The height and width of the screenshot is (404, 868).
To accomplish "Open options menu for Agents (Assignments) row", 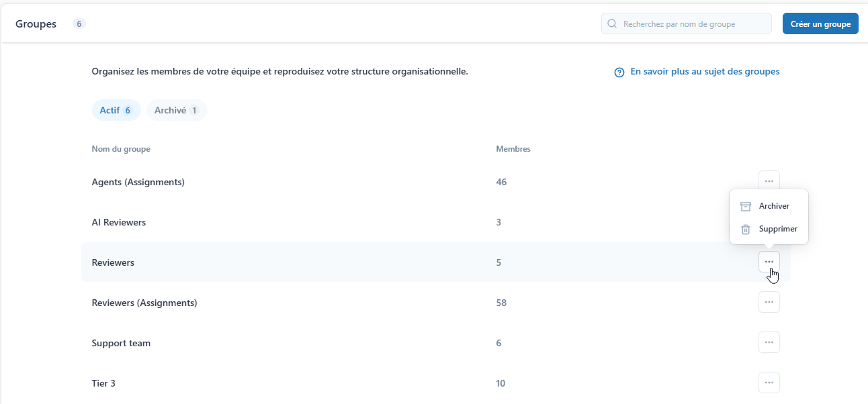I will point(769,181).
